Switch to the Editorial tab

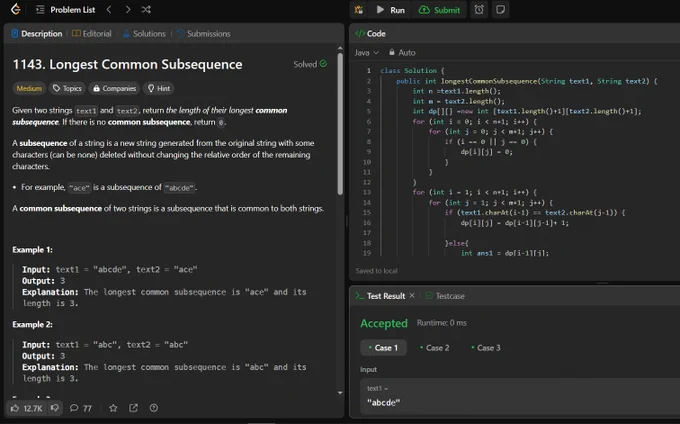(92, 34)
